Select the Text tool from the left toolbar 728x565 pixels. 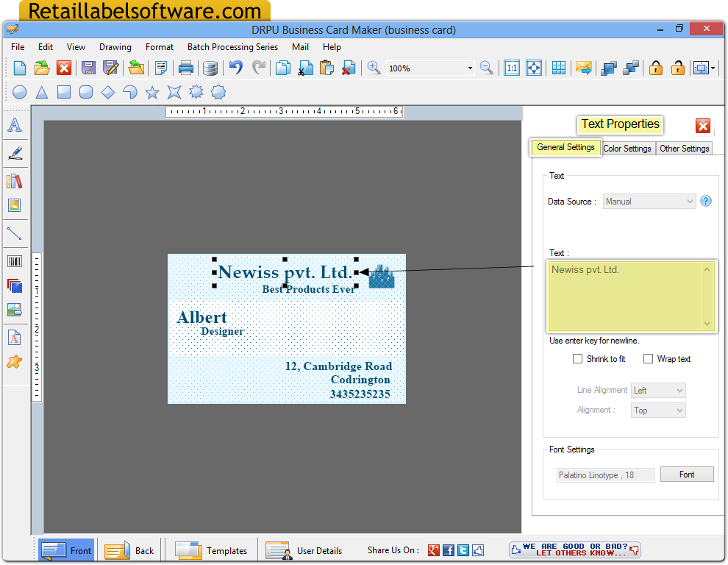[15, 125]
